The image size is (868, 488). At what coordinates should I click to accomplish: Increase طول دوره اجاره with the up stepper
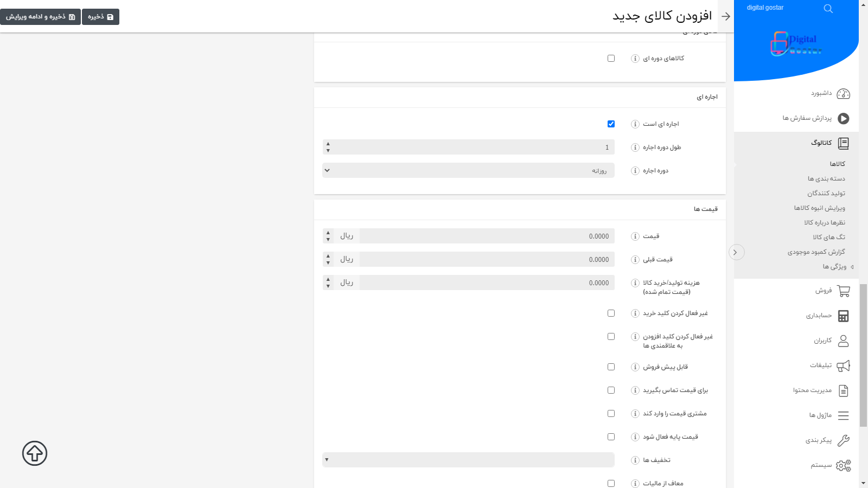tap(328, 144)
